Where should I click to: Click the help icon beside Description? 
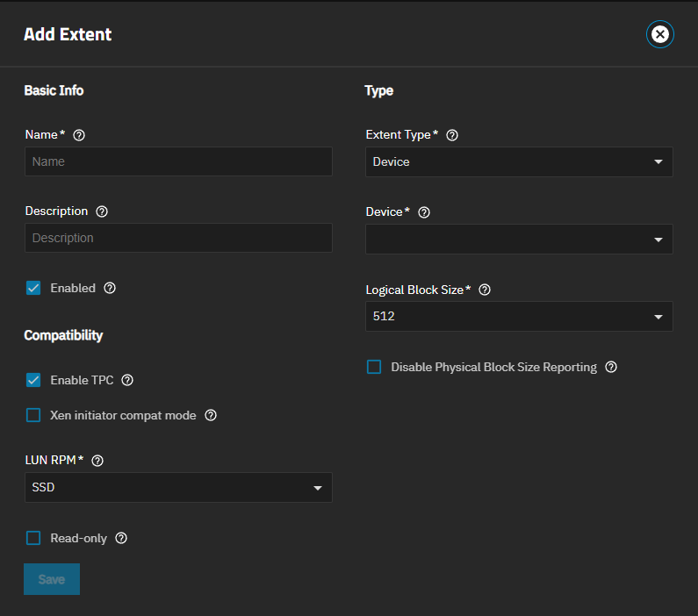pyautogui.click(x=102, y=211)
